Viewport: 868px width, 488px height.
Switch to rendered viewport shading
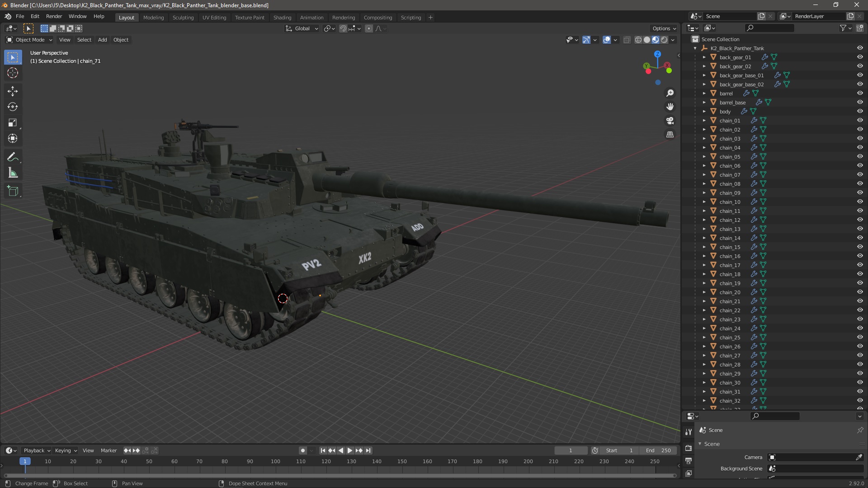(x=664, y=40)
